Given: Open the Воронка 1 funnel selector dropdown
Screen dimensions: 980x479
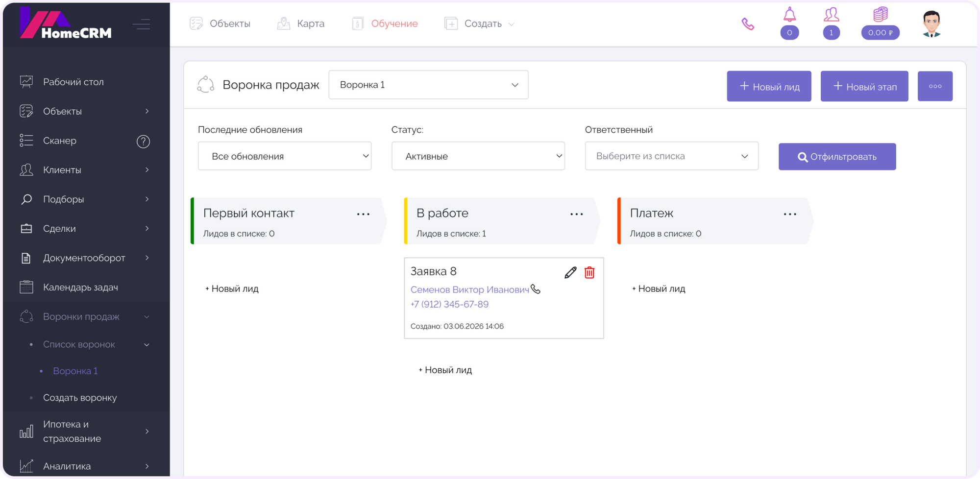Looking at the screenshot, I should pos(428,85).
